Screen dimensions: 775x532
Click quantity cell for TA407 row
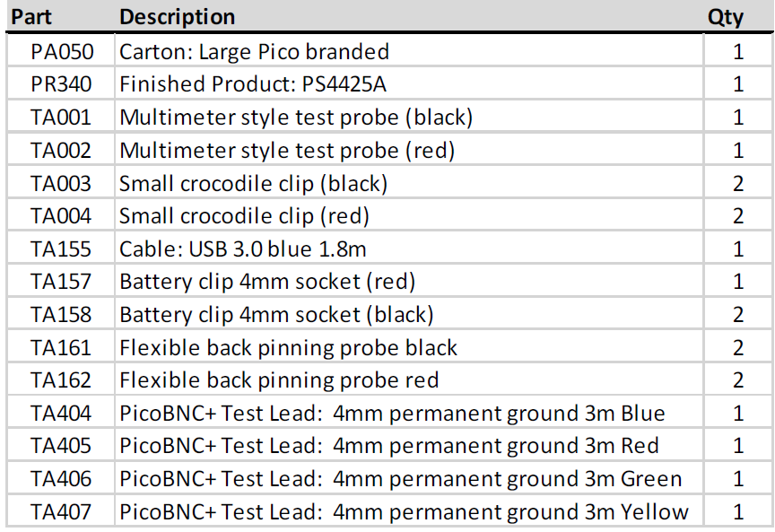(739, 511)
